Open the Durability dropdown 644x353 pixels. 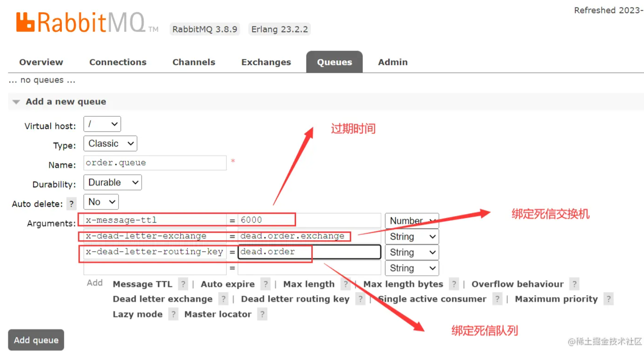(x=112, y=182)
